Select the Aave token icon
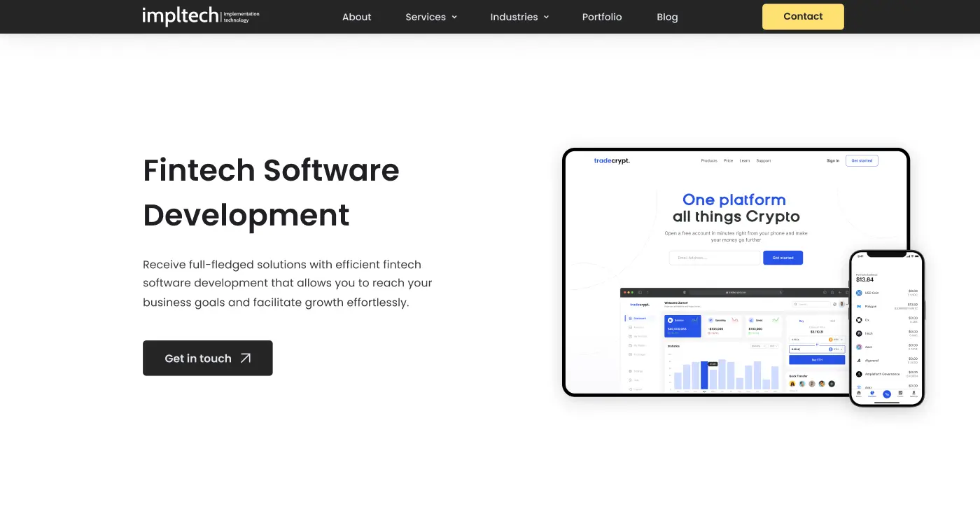Viewport: 980px width, 507px height. click(x=857, y=346)
